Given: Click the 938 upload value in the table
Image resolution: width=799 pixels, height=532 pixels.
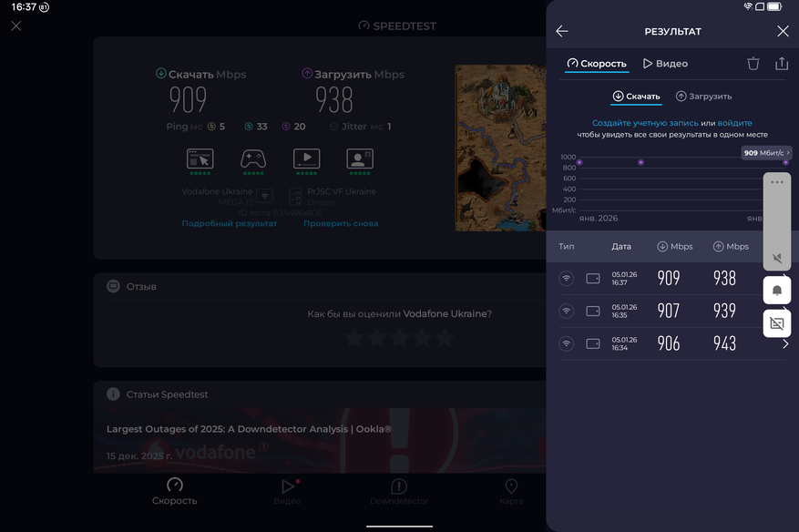Looking at the screenshot, I should pos(724,278).
